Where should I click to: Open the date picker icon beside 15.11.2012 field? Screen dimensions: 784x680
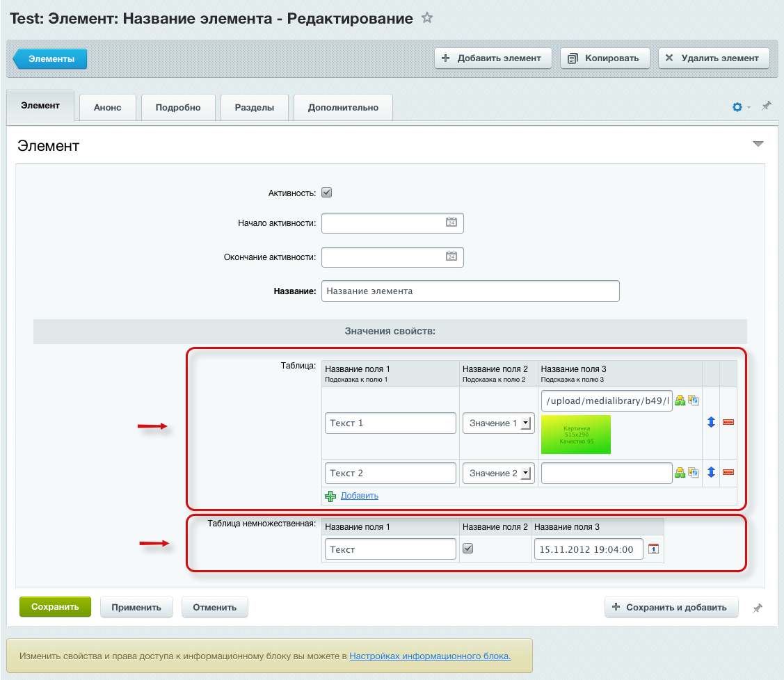coord(653,549)
